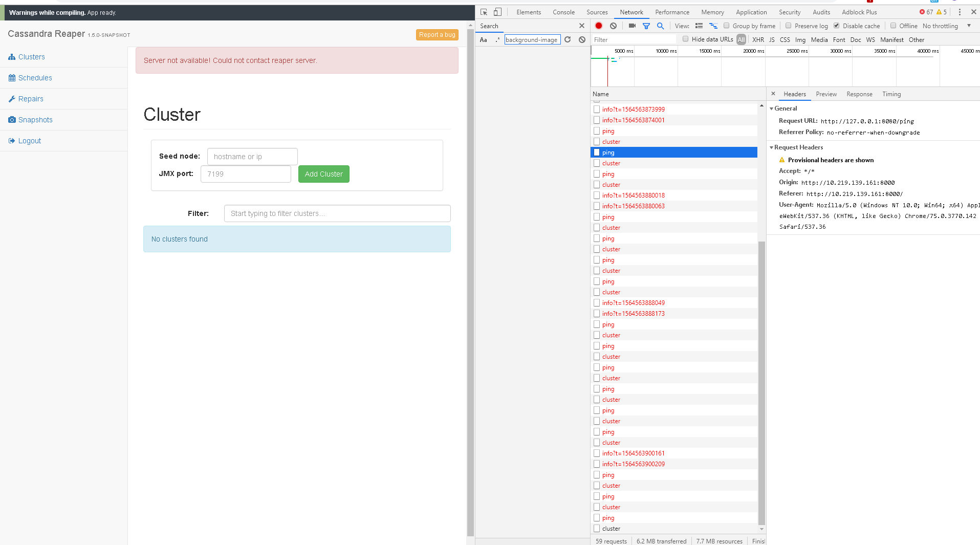The image size is (980, 545).
Task: Check the Hide data URLs option
Action: pyautogui.click(x=686, y=39)
